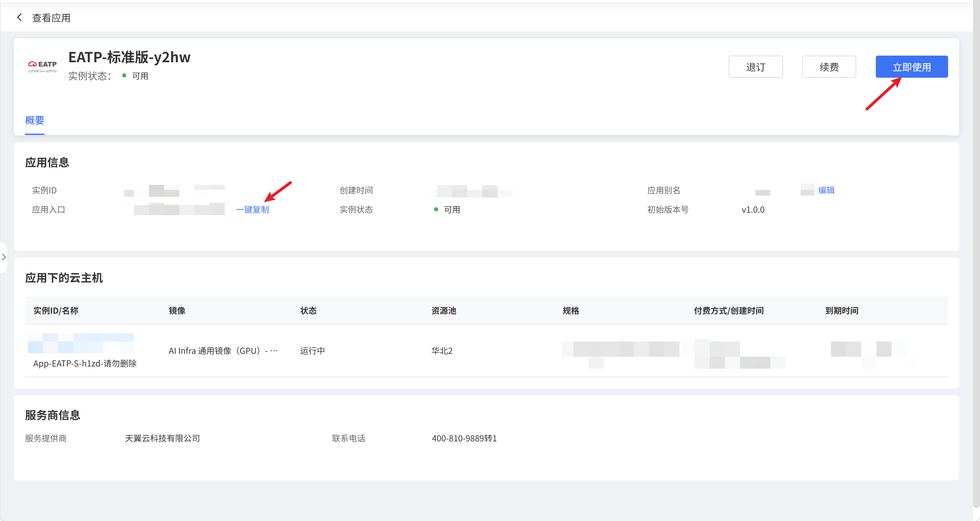Screen dimensions: 980x521
Task: Select the 查看应用 page title
Action: pyautogui.click(x=51, y=18)
